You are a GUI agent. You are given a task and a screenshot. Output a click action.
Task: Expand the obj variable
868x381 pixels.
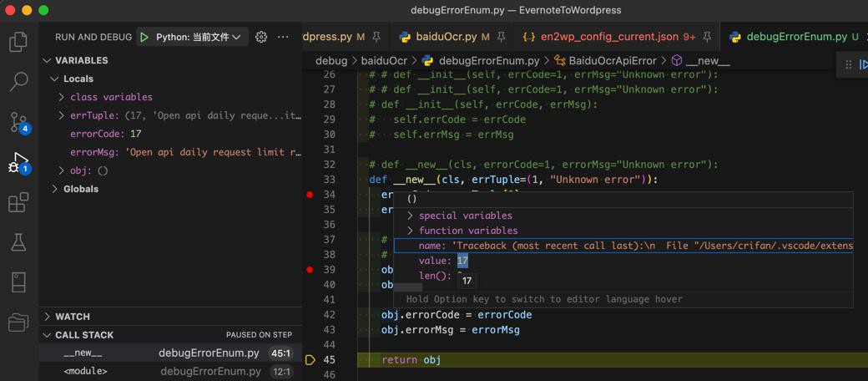[62, 170]
